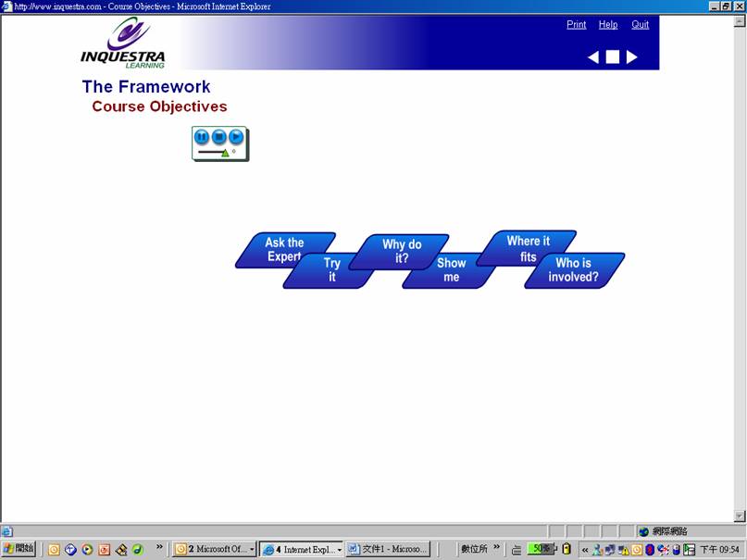Click the vertical scrollbar down arrow
This screenshot has height=560, width=747.
[740, 516]
